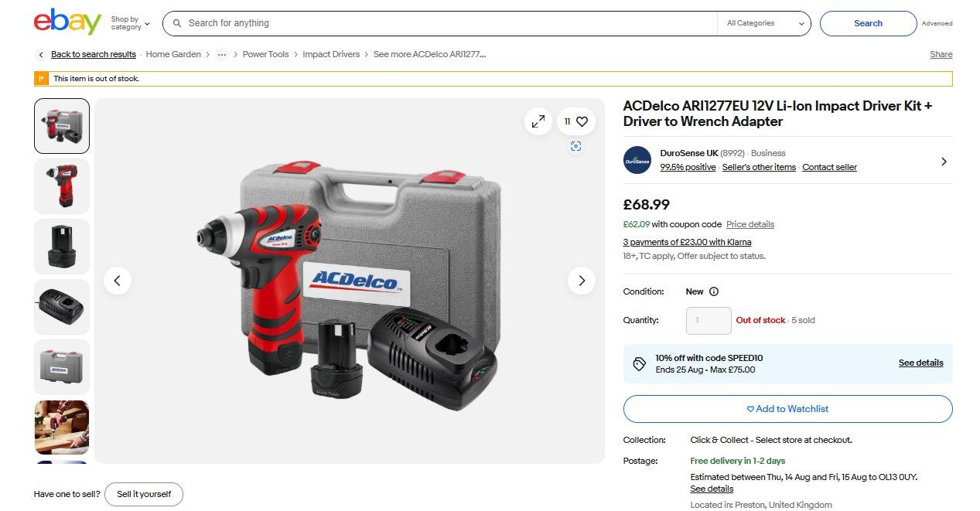Screen dimensions: 980x511
Task: Click the back chevron before search results
Action: (41, 54)
